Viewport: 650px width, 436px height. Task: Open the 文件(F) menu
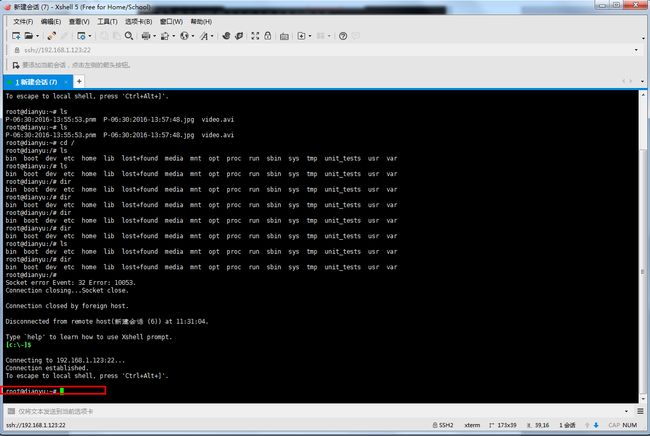[23, 22]
